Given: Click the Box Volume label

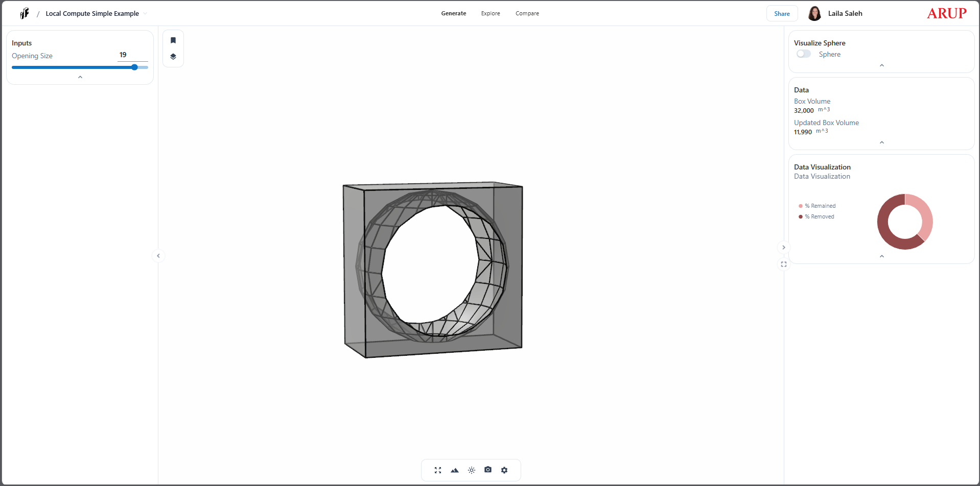Looking at the screenshot, I should (812, 102).
